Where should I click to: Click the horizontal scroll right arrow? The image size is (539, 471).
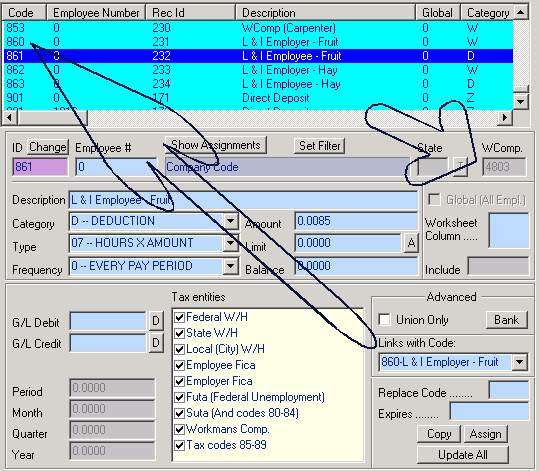coord(505,118)
